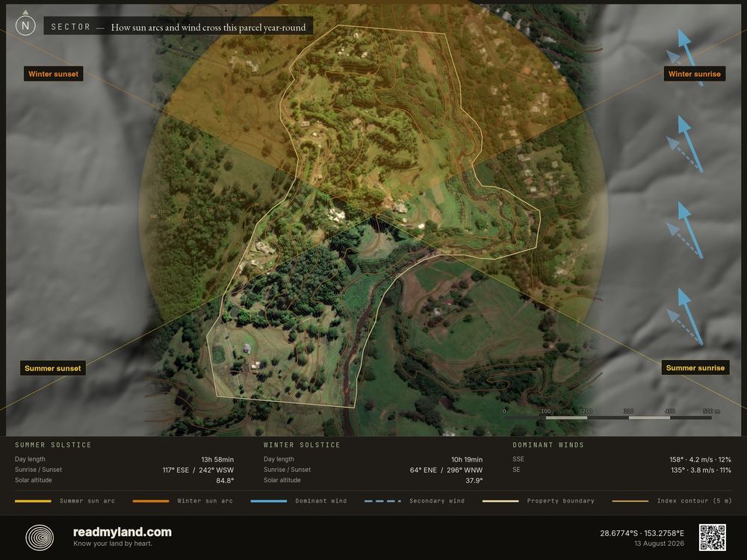Screen dimensions: 747x560
Task: Click the Winter sunset label
Action: click(53, 74)
